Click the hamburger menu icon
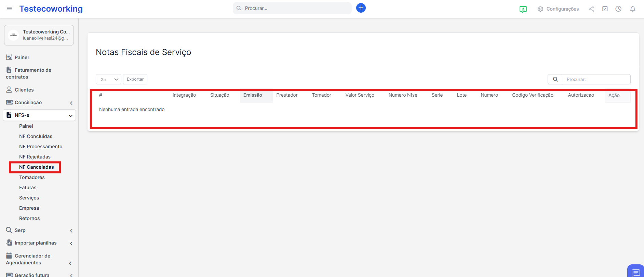This screenshot has height=277, width=644. click(10, 9)
